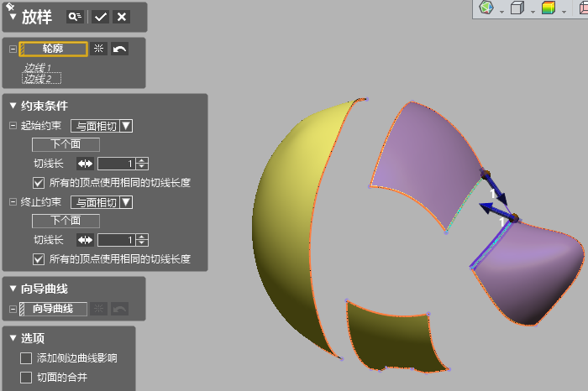Toggle end 所有的顶点使用相同的切线长度 checkbox
Screen dimensions: 588x391
point(39,259)
